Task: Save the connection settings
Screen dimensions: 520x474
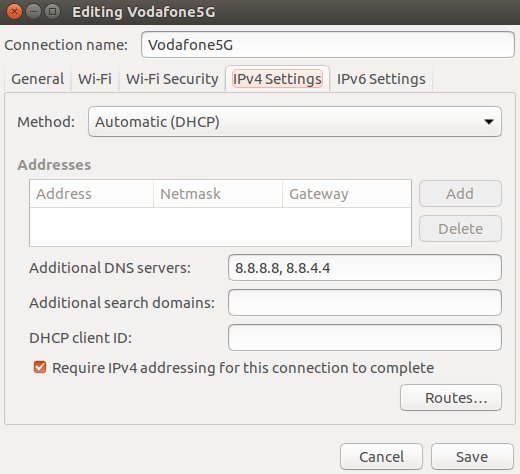Action: pos(472,457)
